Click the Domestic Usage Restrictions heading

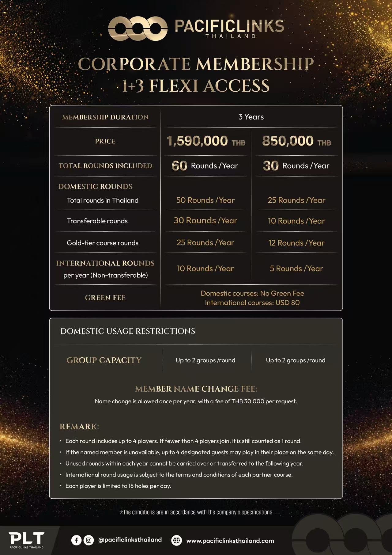coord(128,331)
